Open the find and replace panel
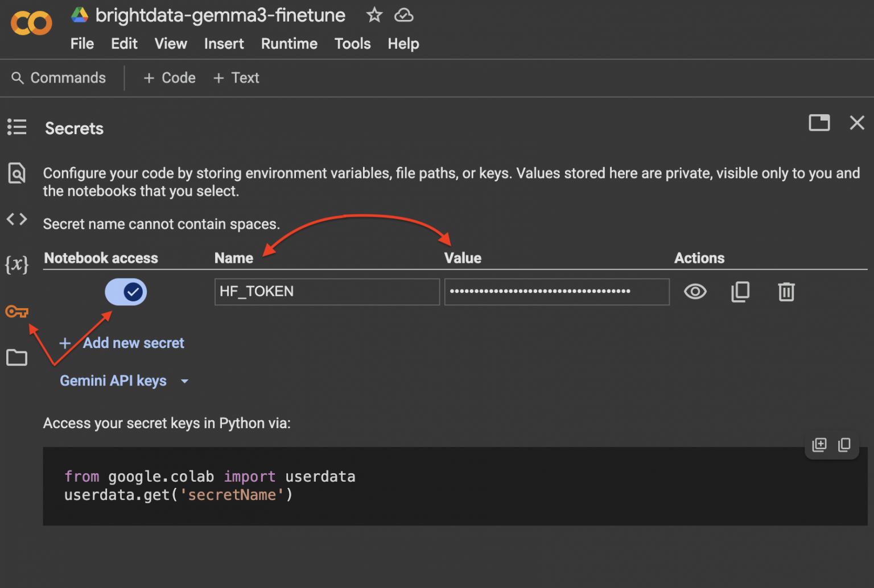Viewport: 874px width, 588px height. point(17,173)
